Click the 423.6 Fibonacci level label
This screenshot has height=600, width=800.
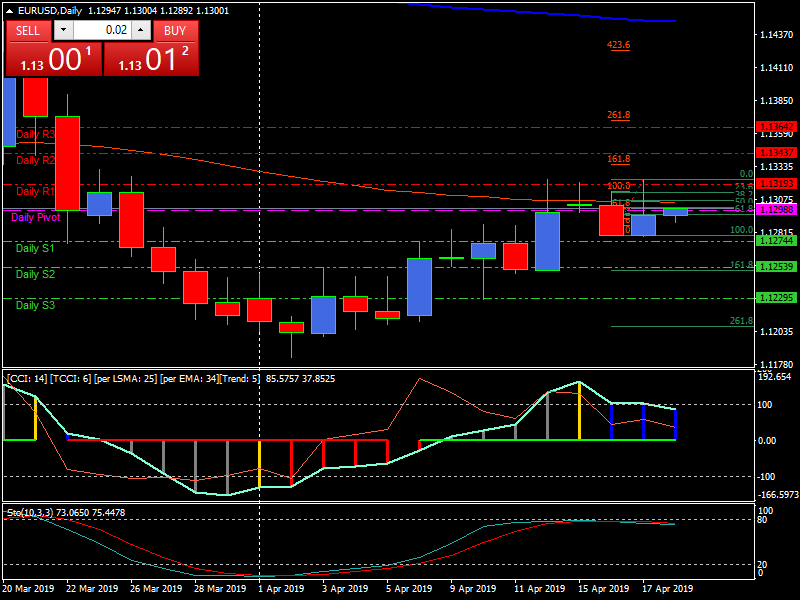pyautogui.click(x=619, y=45)
